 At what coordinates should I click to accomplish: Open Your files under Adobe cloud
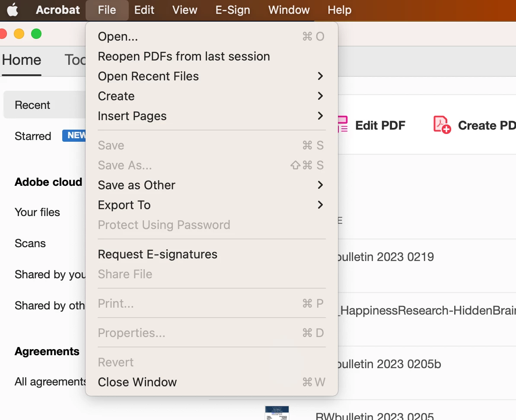click(37, 212)
